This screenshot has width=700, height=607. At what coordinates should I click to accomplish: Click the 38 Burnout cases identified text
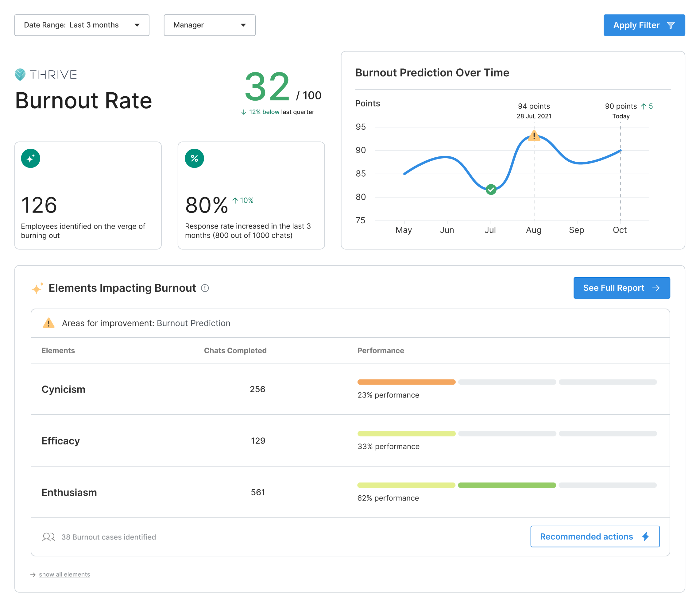(108, 537)
